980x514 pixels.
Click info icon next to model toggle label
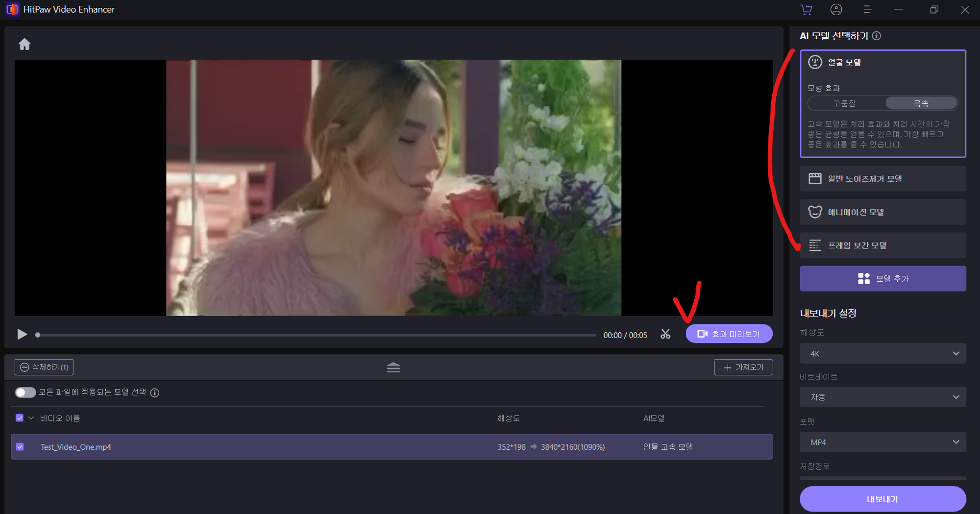tap(155, 392)
